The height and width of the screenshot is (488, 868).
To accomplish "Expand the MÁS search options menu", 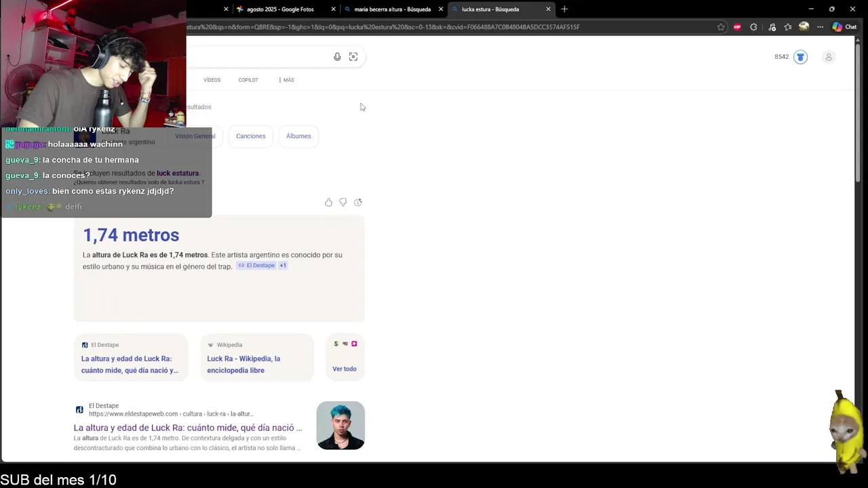I will point(286,80).
